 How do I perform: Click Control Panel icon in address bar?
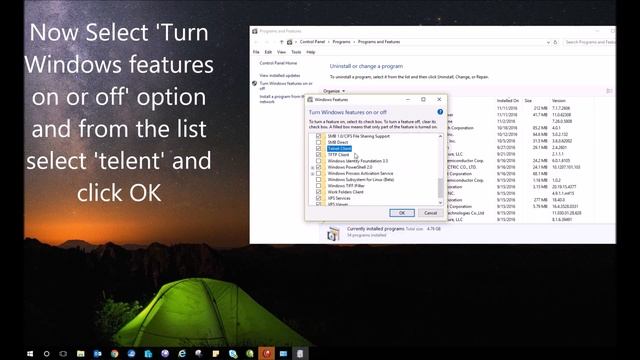click(x=289, y=42)
